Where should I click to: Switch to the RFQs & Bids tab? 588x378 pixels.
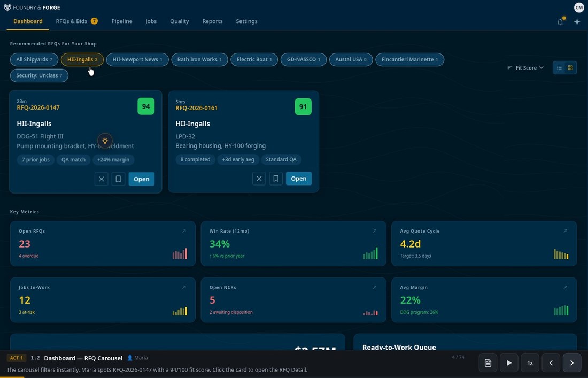72,21
